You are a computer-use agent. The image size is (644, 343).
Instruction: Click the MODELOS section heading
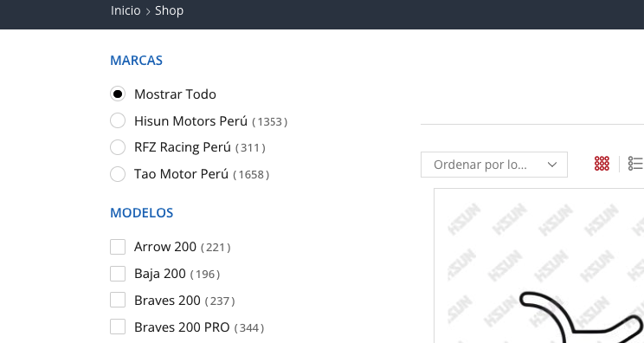pyautogui.click(x=142, y=213)
